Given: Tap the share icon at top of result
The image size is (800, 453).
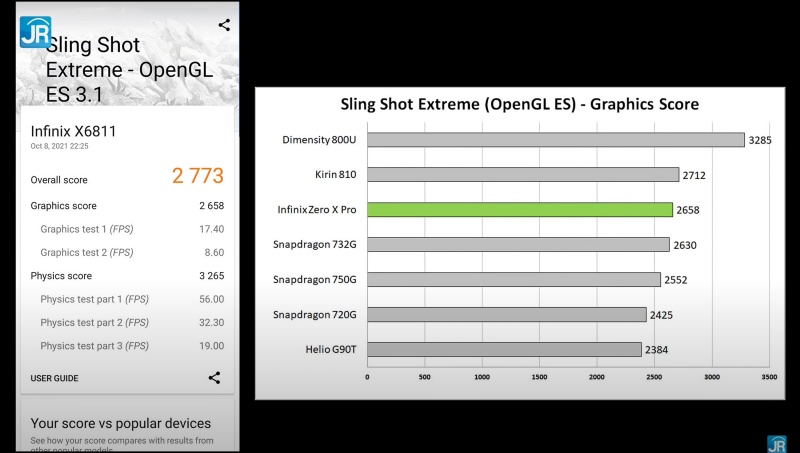Looking at the screenshot, I should 224,25.
